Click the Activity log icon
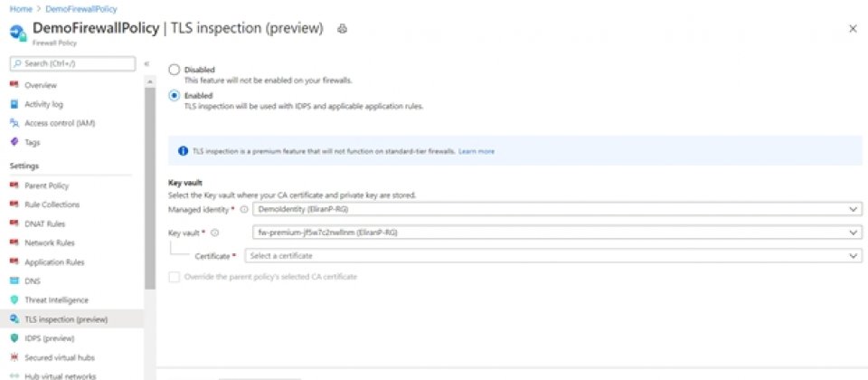868x380 pixels. [14, 104]
